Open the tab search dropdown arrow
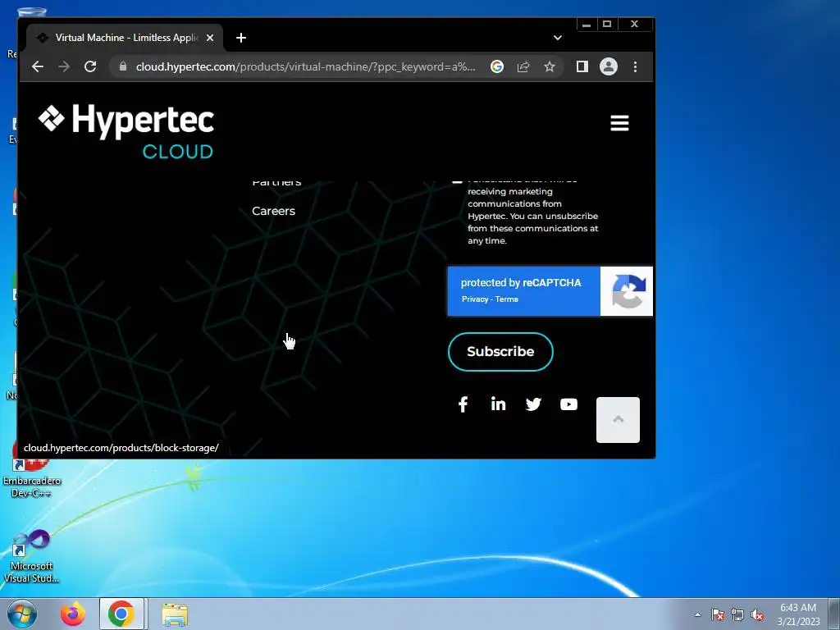This screenshot has width=840, height=630. tap(557, 38)
